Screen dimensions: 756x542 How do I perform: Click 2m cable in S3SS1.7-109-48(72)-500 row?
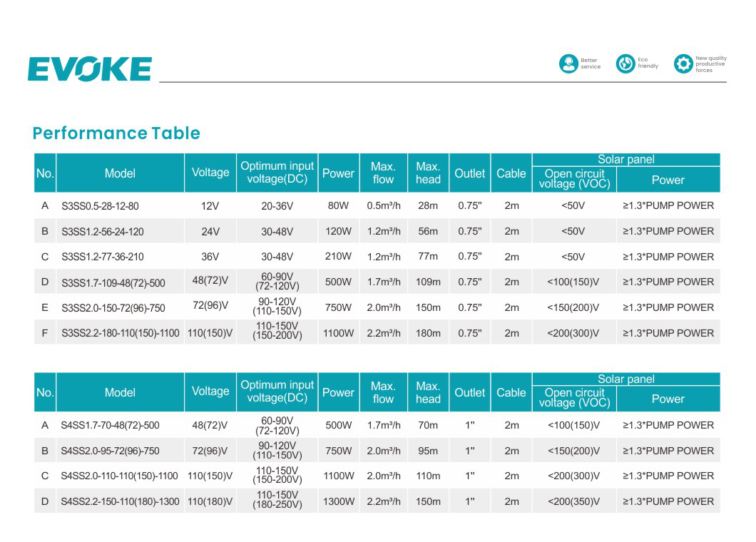pyautogui.click(x=511, y=282)
